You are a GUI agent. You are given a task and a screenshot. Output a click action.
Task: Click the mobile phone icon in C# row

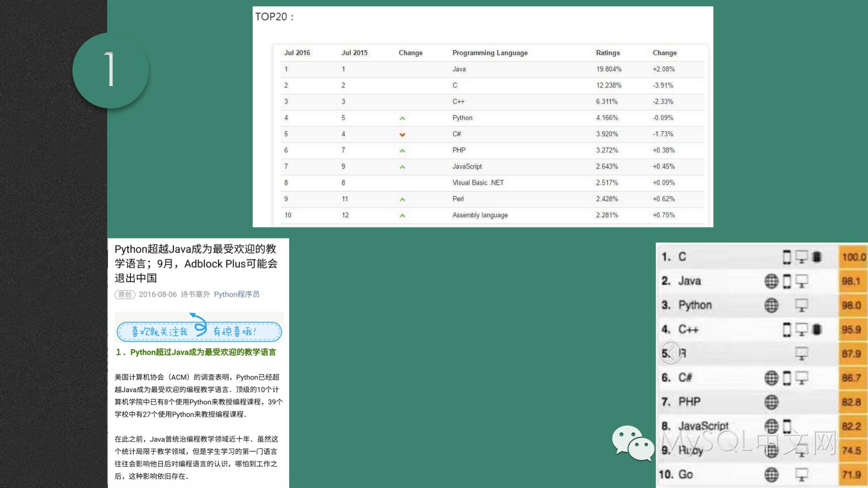click(x=787, y=377)
